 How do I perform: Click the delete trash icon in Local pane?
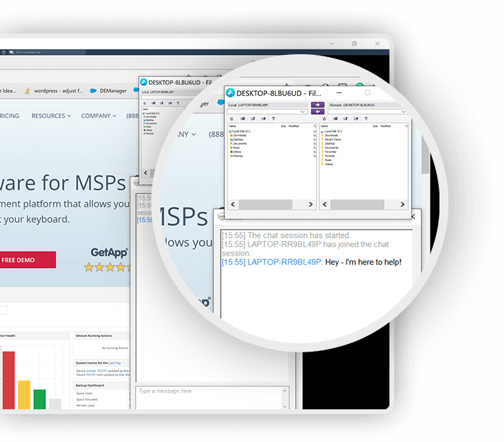[273, 119]
